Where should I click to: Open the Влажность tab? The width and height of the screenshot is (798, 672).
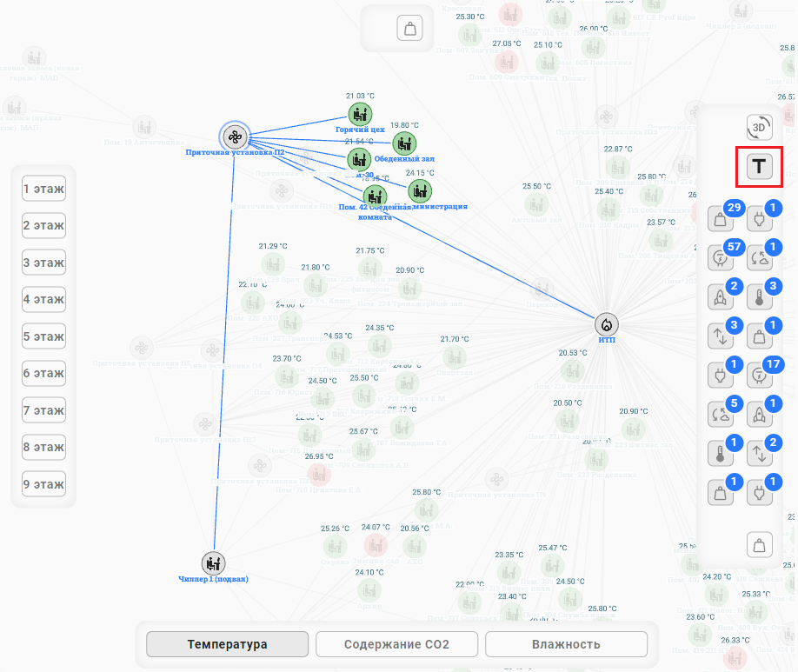(566, 644)
